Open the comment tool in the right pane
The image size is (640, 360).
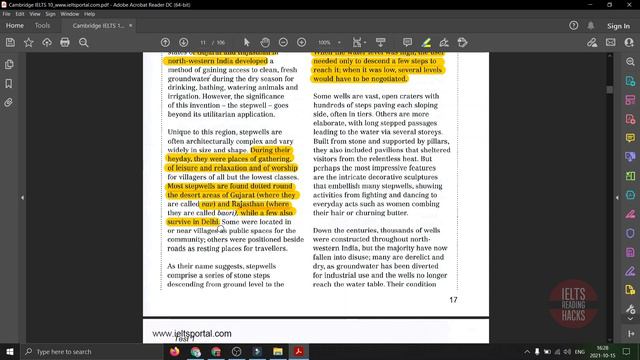630,138
